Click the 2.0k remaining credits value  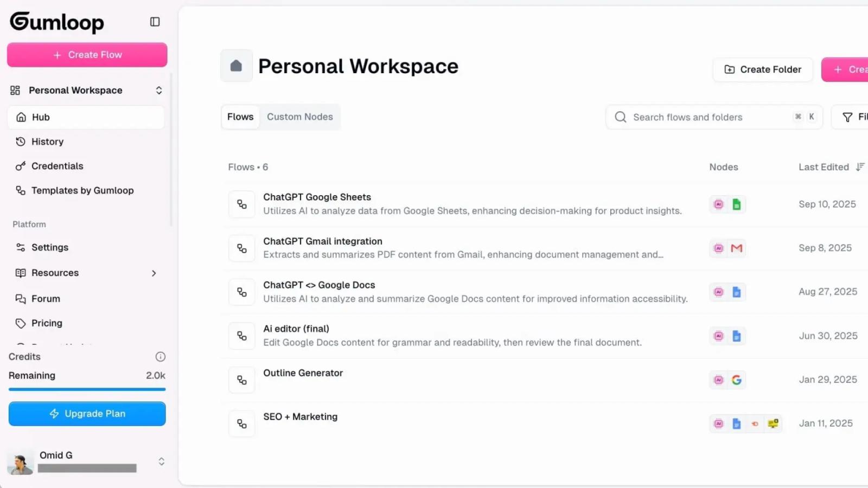tap(156, 375)
